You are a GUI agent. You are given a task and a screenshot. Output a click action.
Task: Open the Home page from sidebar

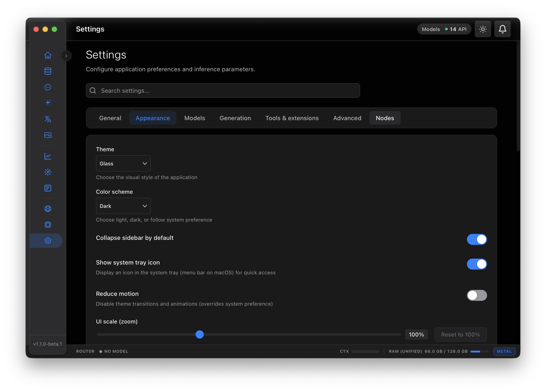(48, 55)
